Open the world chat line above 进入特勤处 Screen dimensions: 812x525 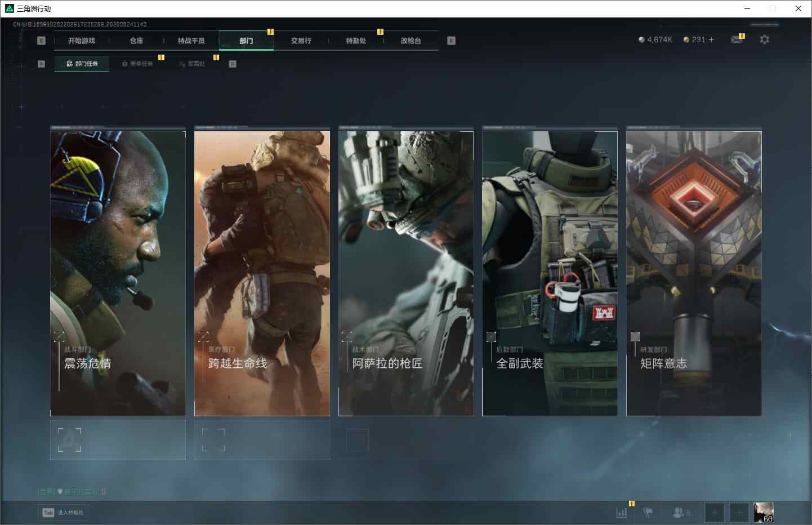pyautogui.click(x=72, y=492)
